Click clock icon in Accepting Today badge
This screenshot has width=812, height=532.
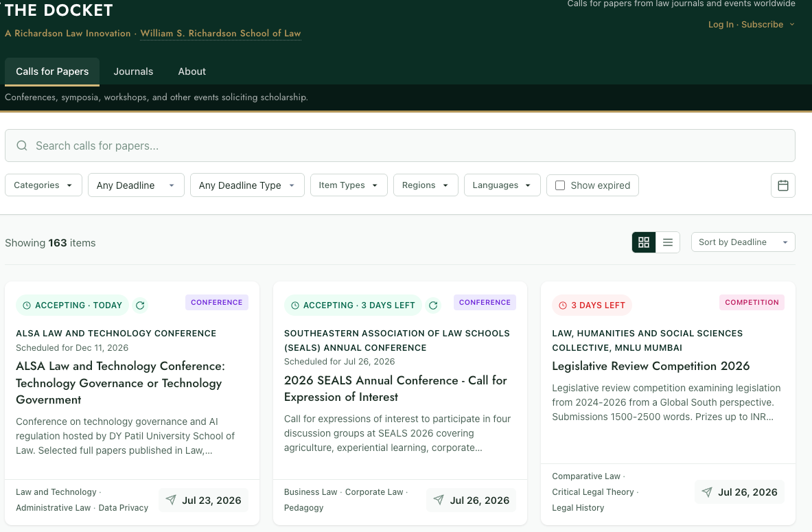click(x=27, y=305)
